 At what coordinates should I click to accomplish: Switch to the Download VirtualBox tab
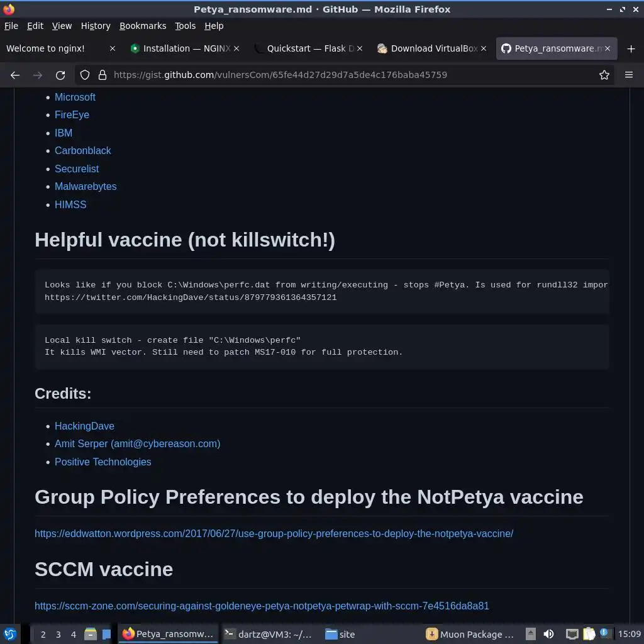(x=431, y=48)
